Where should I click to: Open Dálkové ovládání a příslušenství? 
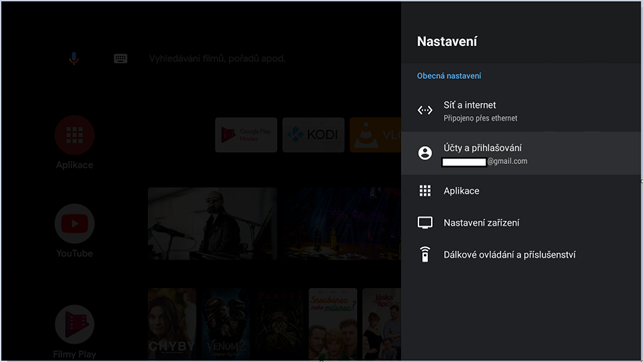tap(521, 255)
